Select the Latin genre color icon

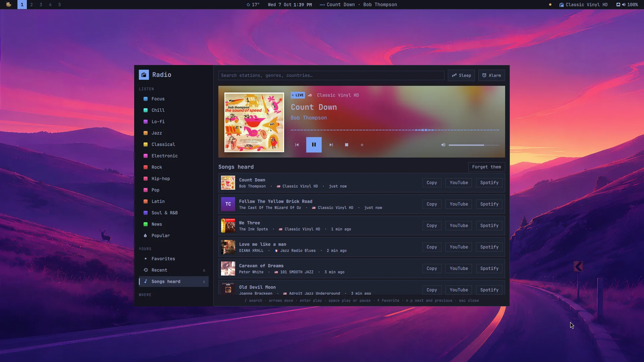(x=146, y=201)
